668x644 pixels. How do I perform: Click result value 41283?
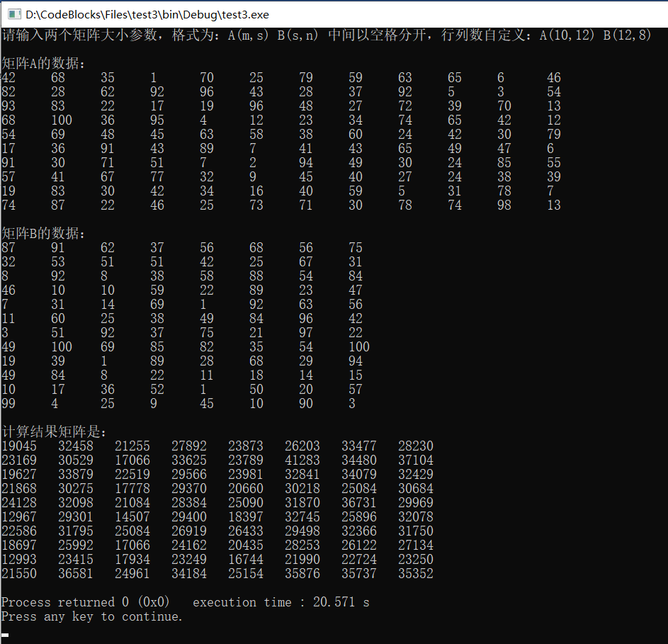point(302,461)
